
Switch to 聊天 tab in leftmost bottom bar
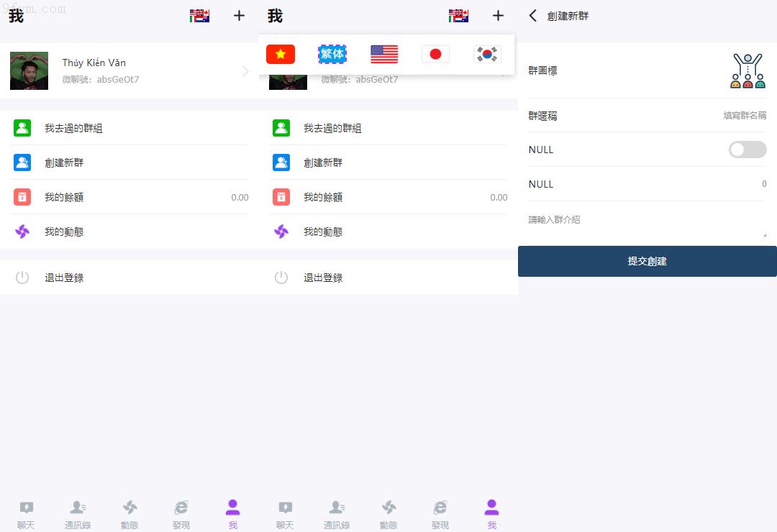(26, 514)
